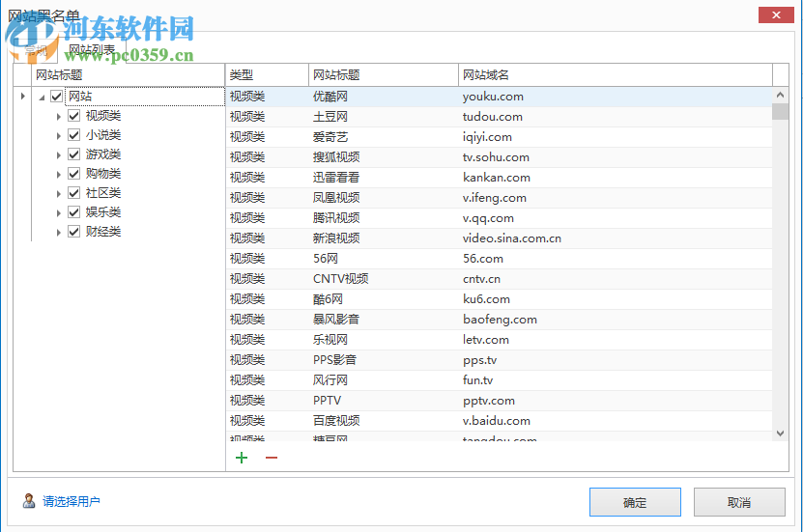Select the 小说类 tree label
803x532 pixels.
(103, 135)
